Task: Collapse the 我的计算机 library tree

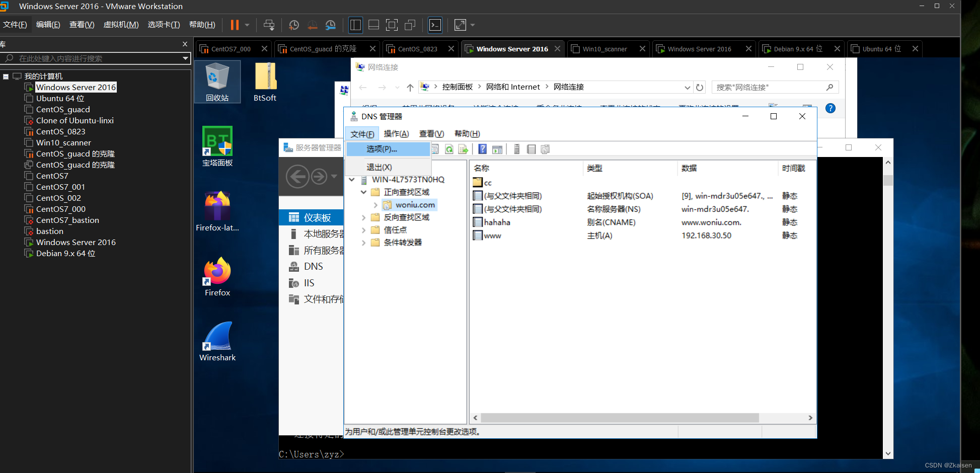Action: (6, 76)
